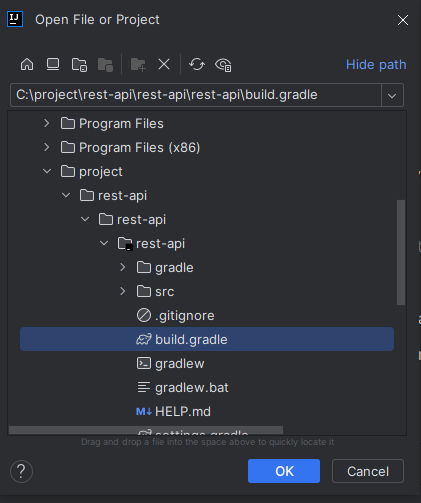Viewport: 421px width, 503px height.
Task: Click the project folder icon of innermost rest-api
Action: (125, 244)
